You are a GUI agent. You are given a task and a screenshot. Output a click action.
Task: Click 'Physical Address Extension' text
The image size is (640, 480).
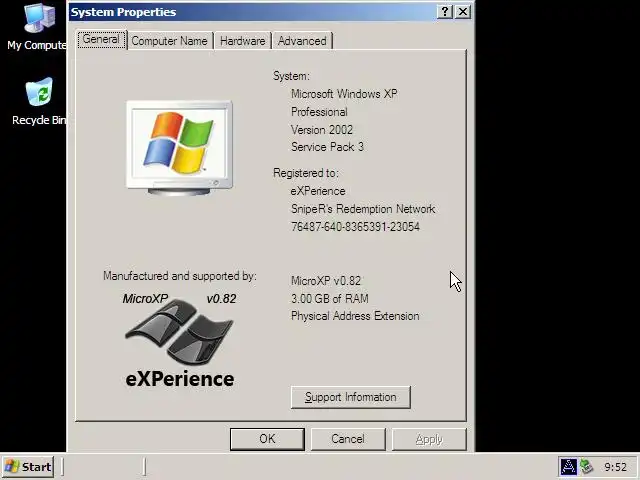(x=355, y=316)
